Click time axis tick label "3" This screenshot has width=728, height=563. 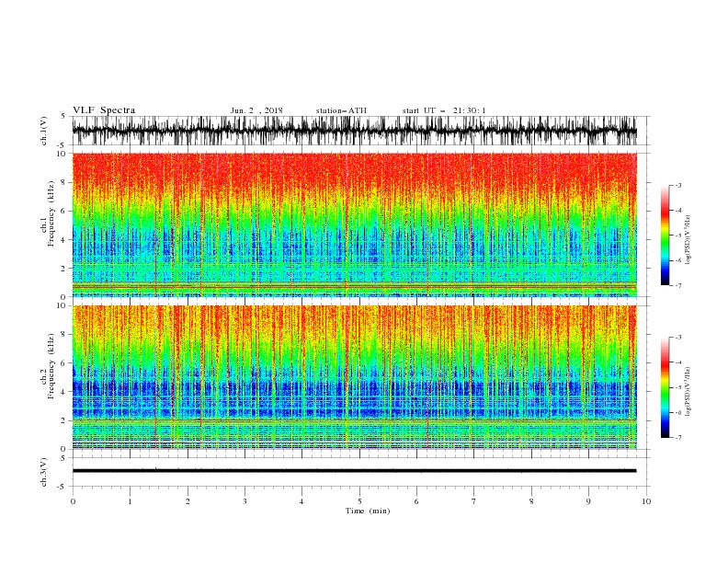245,501
